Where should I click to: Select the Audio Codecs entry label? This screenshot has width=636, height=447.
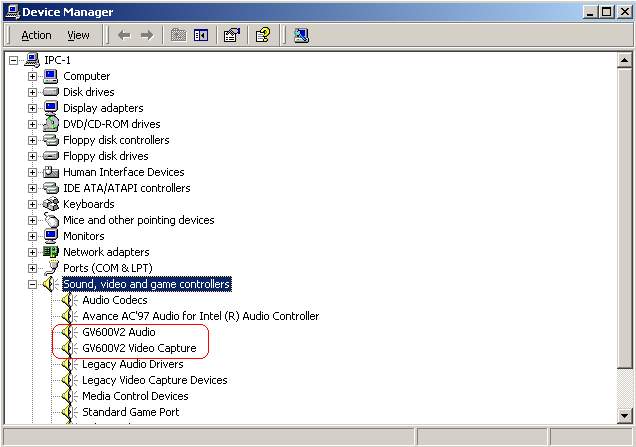tap(115, 300)
